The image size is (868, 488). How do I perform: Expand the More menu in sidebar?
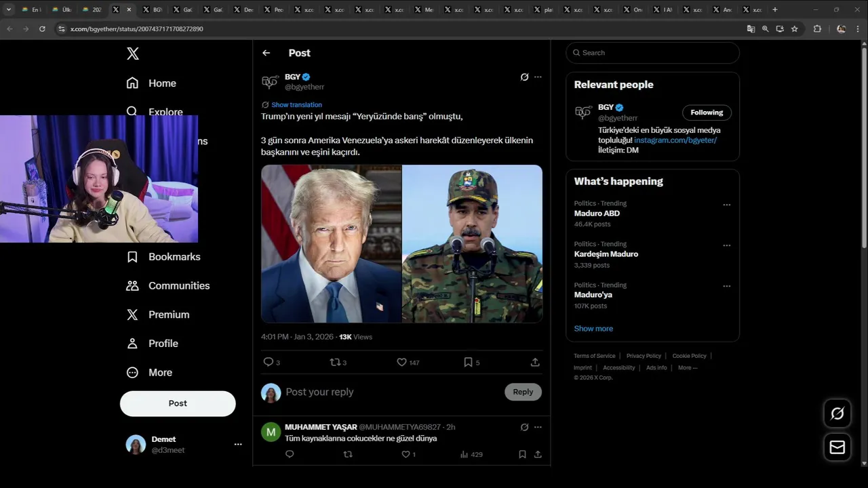pyautogui.click(x=150, y=373)
